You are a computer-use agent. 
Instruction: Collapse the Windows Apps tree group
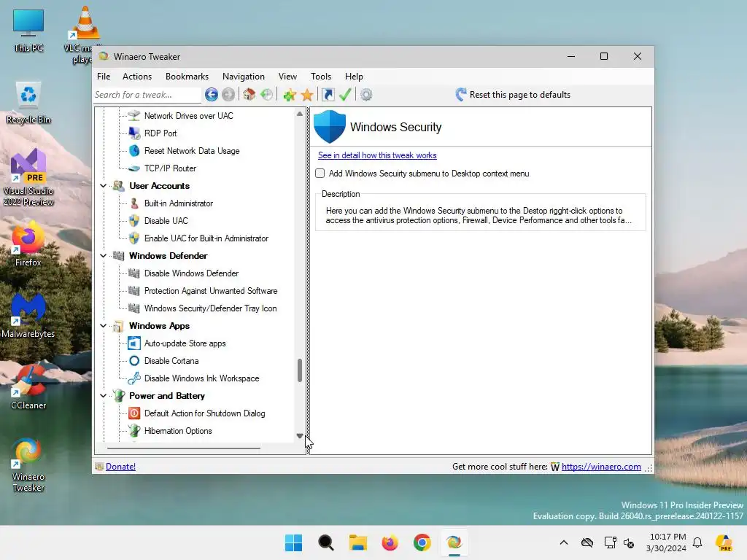point(103,326)
